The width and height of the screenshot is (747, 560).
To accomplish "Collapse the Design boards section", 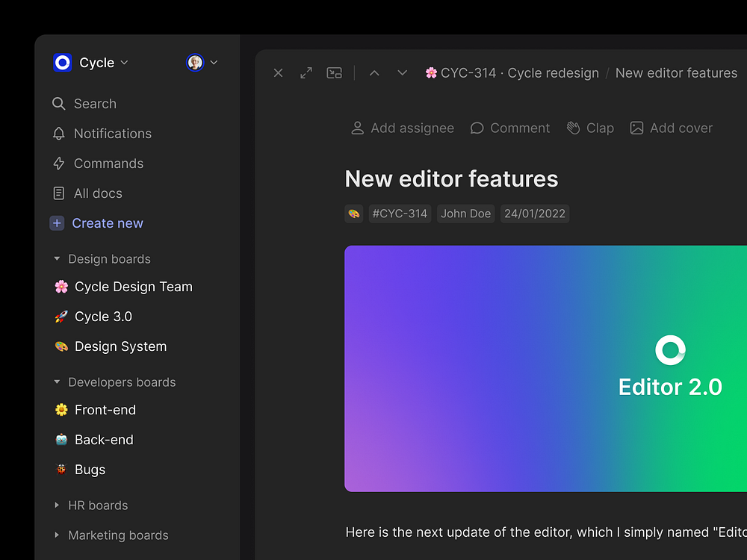I will tap(57, 259).
